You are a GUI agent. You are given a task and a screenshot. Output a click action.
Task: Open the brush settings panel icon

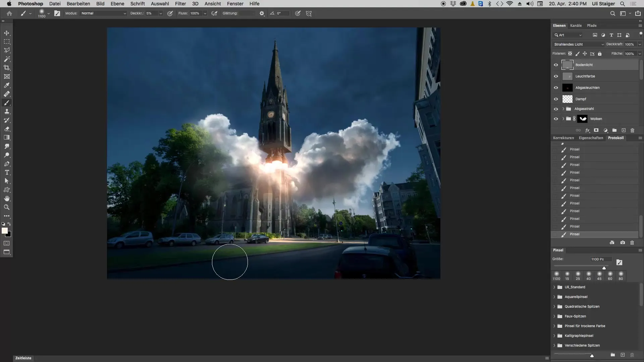coord(57,13)
